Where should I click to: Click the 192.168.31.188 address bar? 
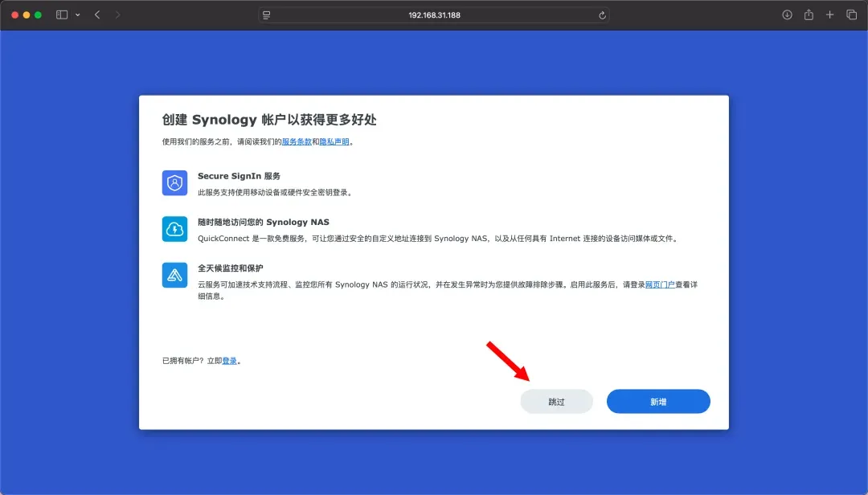435,15
